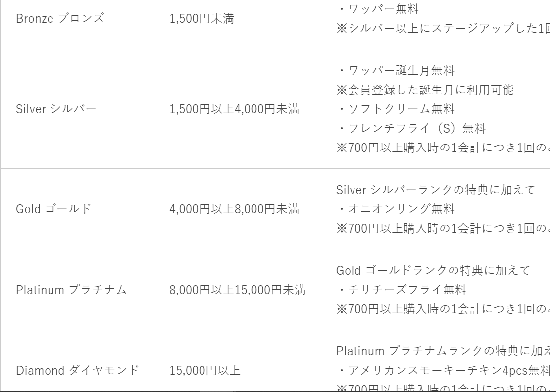Click the ソフトクリーム無料 benefit text
Screen dimensions: 556x392
tap(396, 109)
